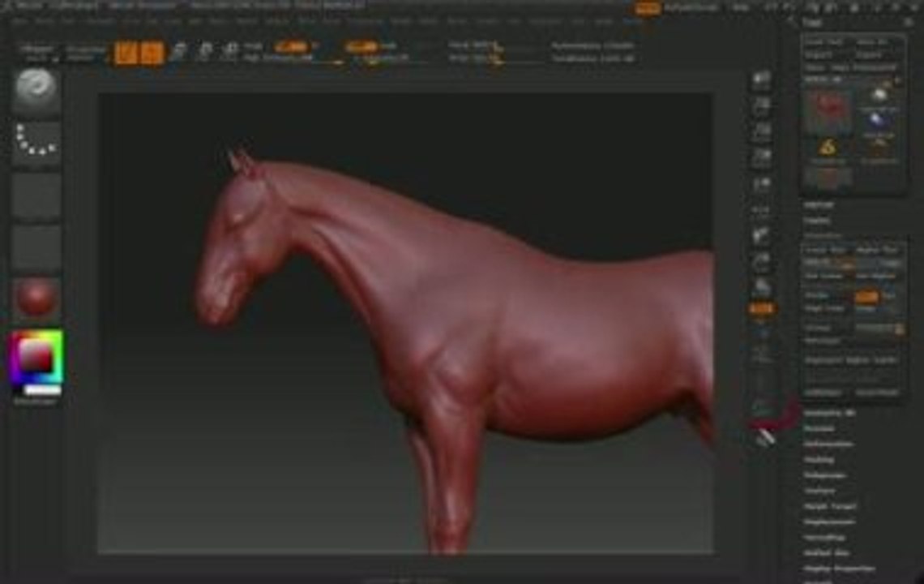
Task: Click Load Tool in Tool palette
Action: [824, 42]
